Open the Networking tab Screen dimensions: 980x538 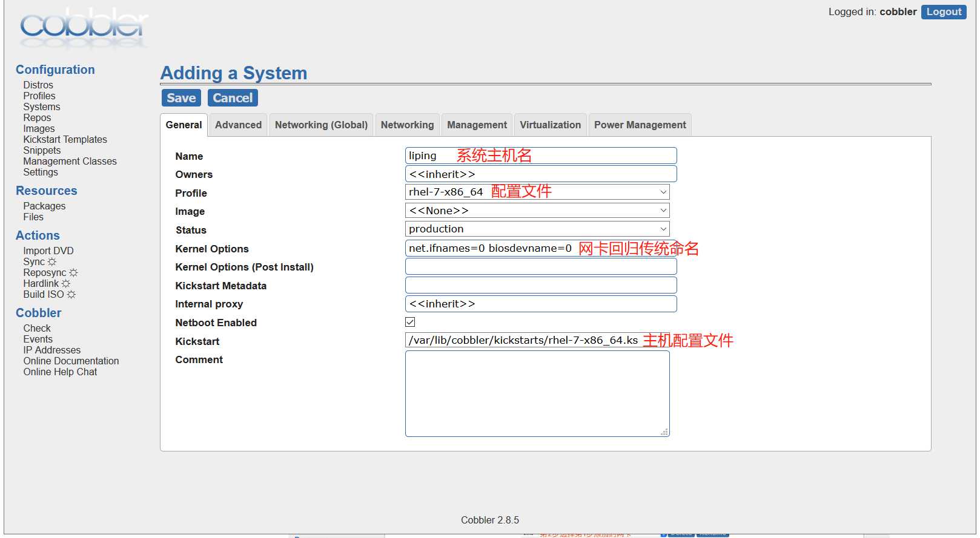click(x=407, y=125)
